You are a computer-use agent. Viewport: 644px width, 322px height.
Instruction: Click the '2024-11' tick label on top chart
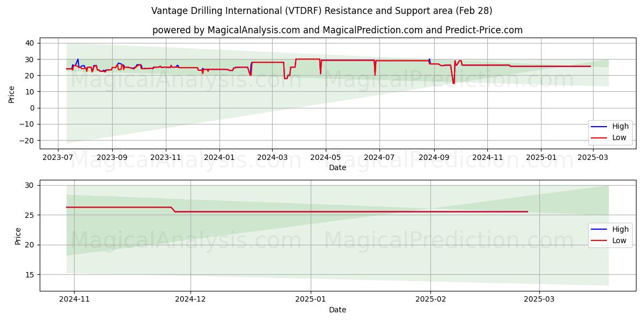click(487, 158)
